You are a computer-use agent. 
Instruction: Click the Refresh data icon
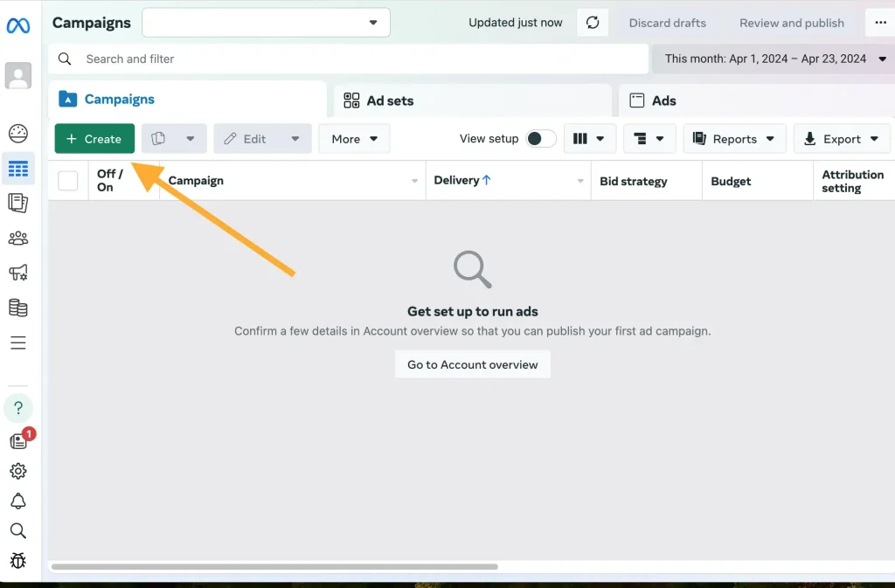(x=593, y=23)
